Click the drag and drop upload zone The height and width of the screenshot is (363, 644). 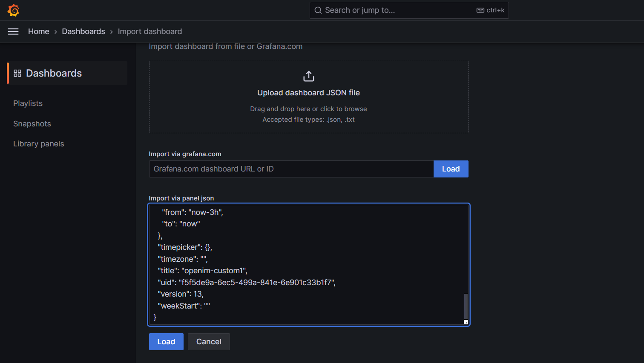pos(308,97)
